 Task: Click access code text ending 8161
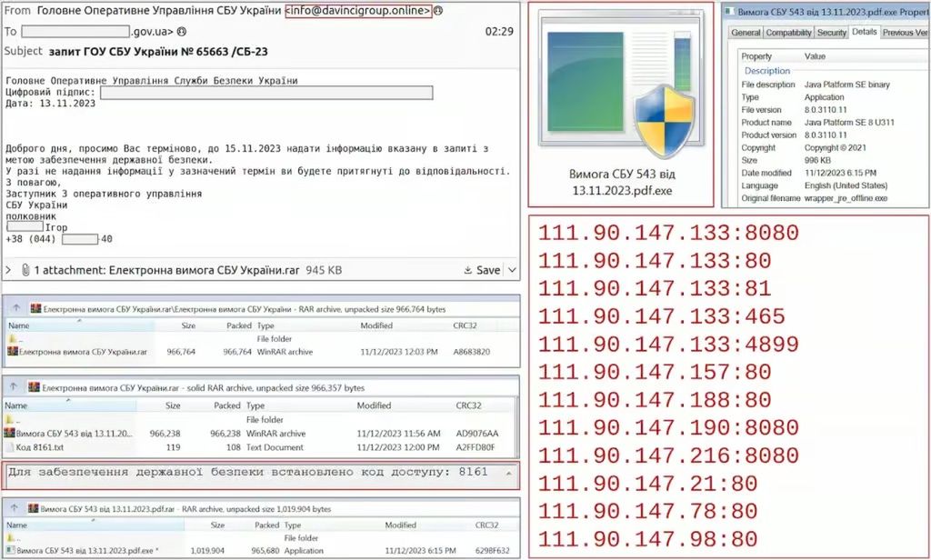247,472
